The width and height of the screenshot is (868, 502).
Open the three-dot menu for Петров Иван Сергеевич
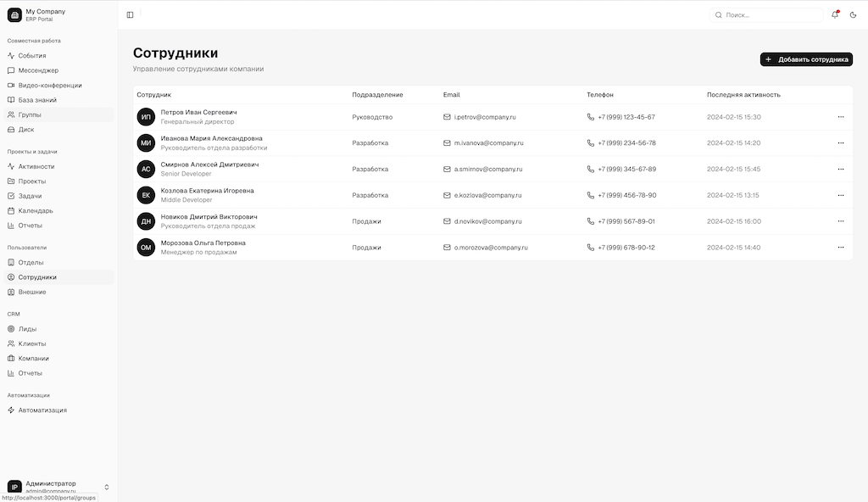(840, 117)
